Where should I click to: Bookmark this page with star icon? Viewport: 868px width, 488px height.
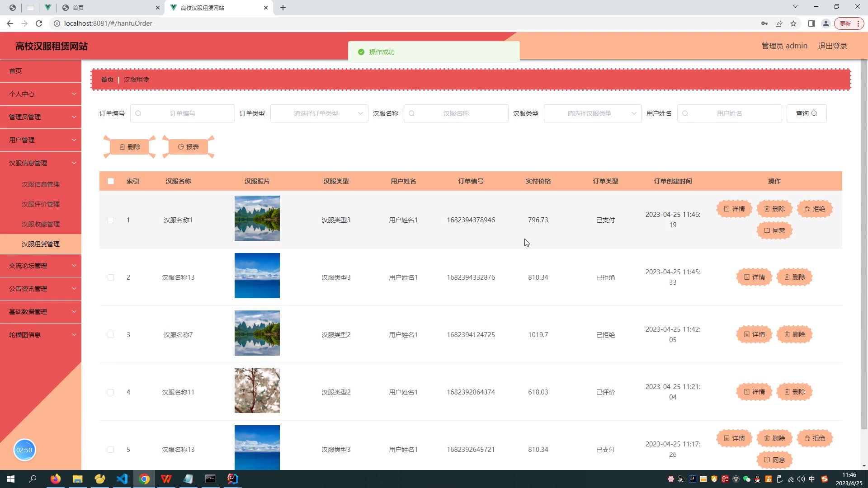click(x=793, y=23)
